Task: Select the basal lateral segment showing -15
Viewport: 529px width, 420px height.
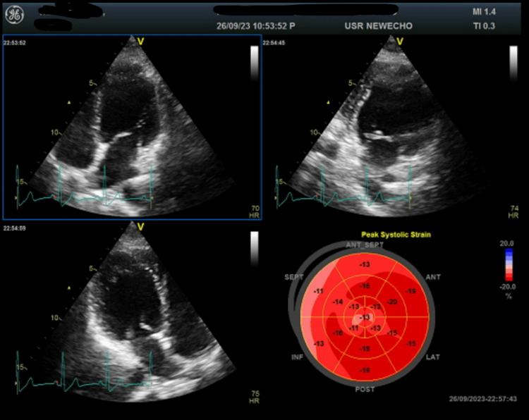Action: click(x=411, y=343)
